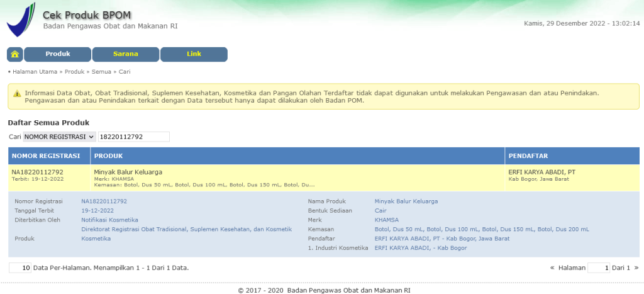
Task: Click Direktorat Registrasi Obat Tradisional text
Action: [x=186, y=229]
